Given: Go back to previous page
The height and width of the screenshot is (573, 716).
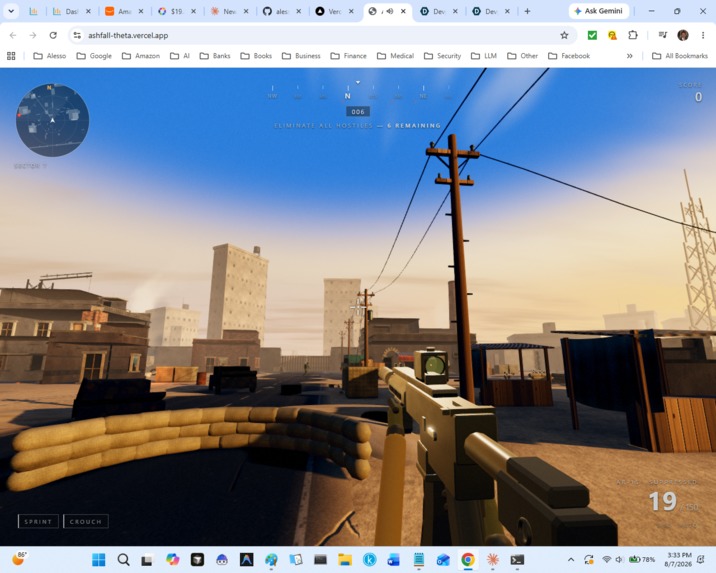Looking at the screenshot, I should [13, 35].
